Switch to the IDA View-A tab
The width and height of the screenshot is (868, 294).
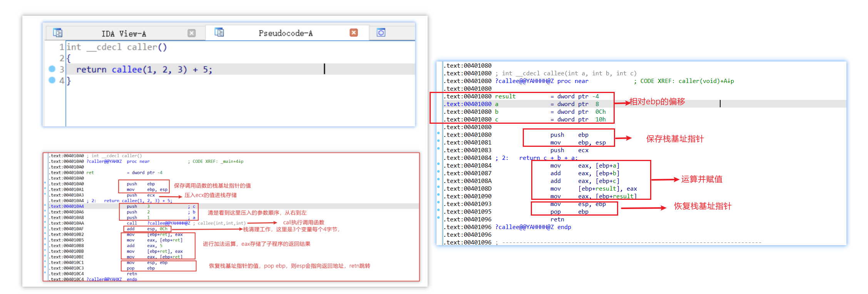coord(124,34)
